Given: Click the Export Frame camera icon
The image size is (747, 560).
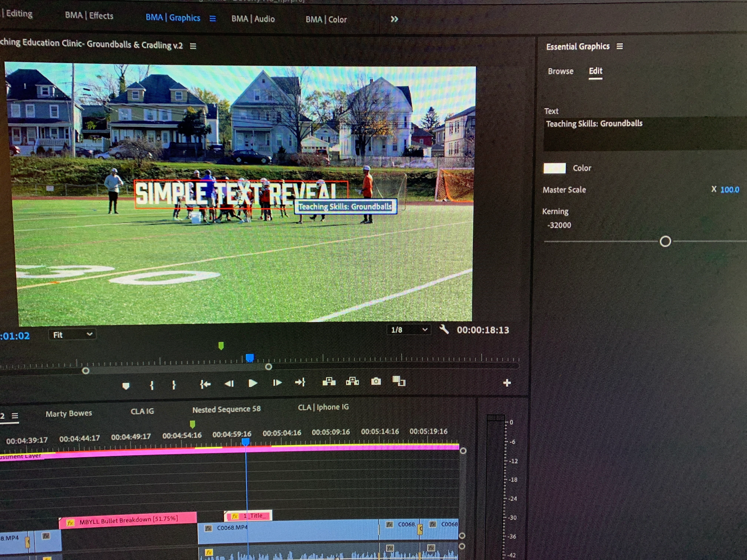Looking at the screenshot, I should 376,381.
